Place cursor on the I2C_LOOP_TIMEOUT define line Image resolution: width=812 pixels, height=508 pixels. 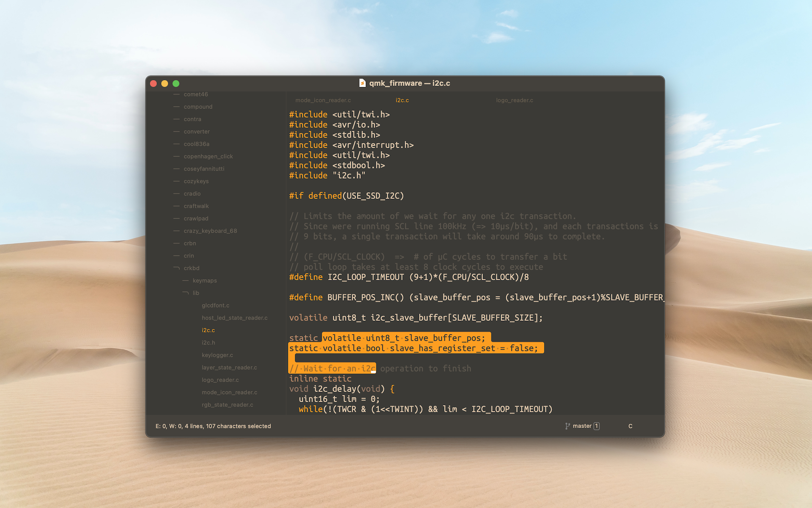click(409, 277)
